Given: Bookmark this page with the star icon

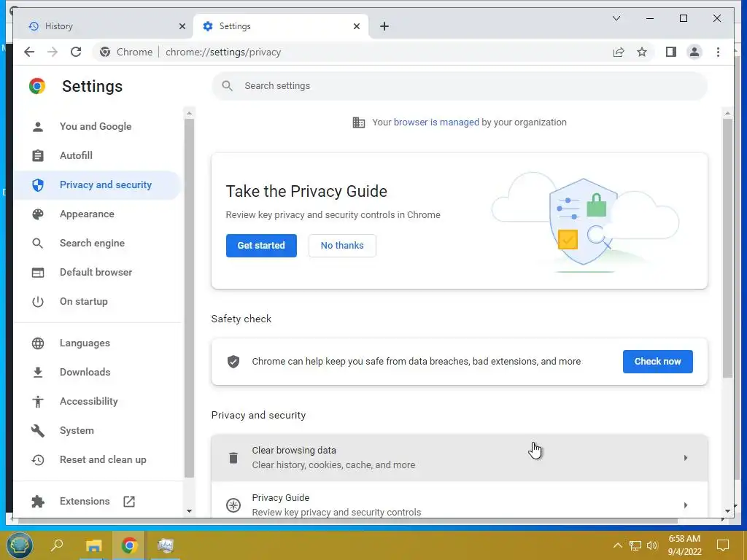Looking at the screenshot, I should click(642, 52).
